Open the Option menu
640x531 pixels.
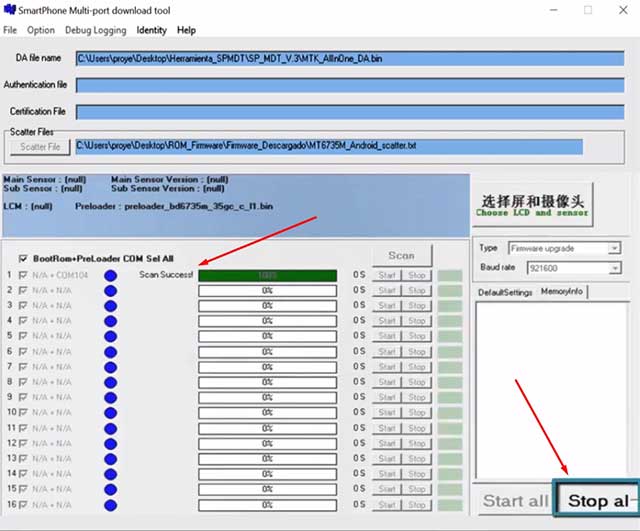41,30
